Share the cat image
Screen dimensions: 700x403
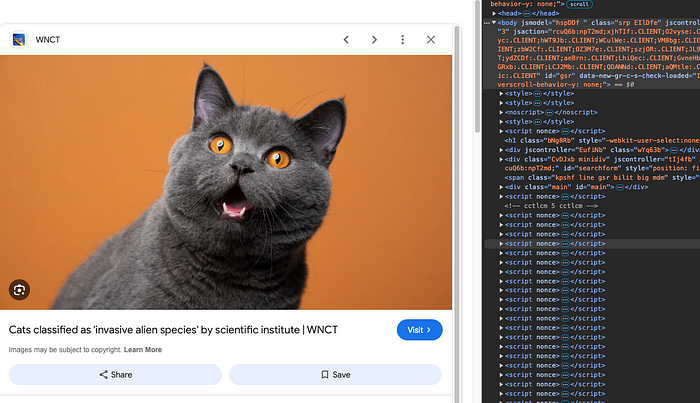point(115,375)
